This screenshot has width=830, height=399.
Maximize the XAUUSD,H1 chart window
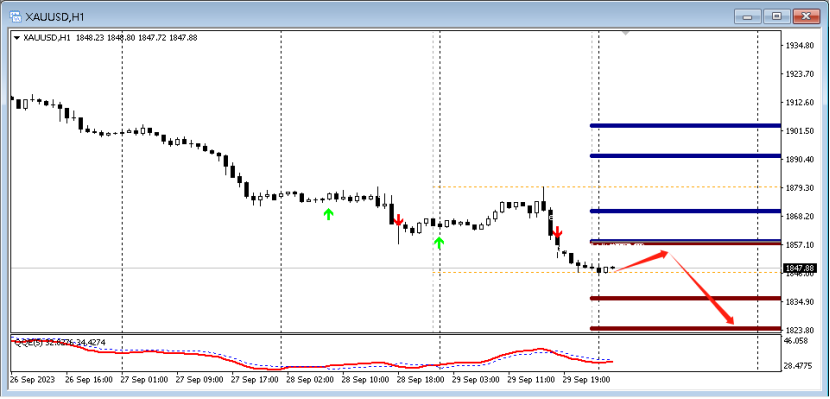777,16
